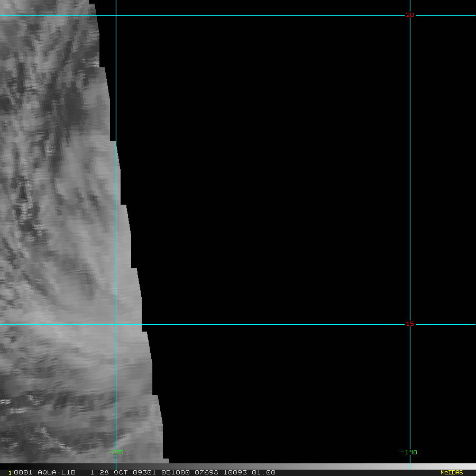Click the 10093 value in status line
The width and height of the screenshot is (476, 476).
click(x=235, y=472)
